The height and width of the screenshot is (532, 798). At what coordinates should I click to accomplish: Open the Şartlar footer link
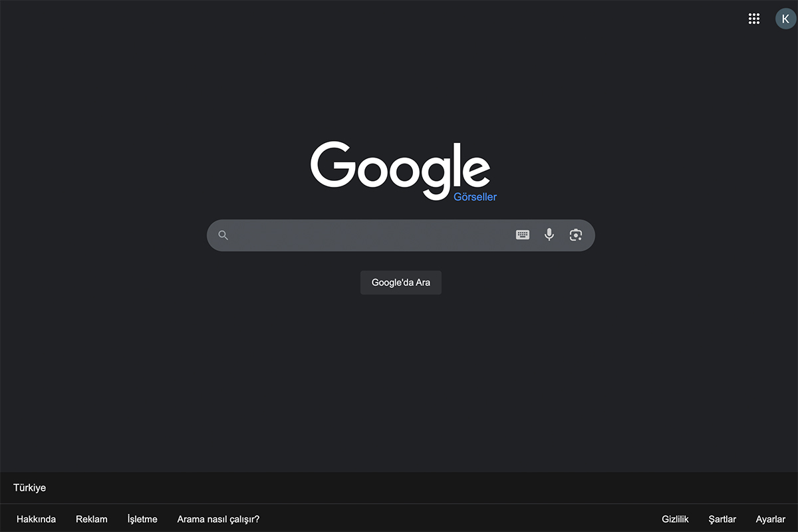point(722,519)
